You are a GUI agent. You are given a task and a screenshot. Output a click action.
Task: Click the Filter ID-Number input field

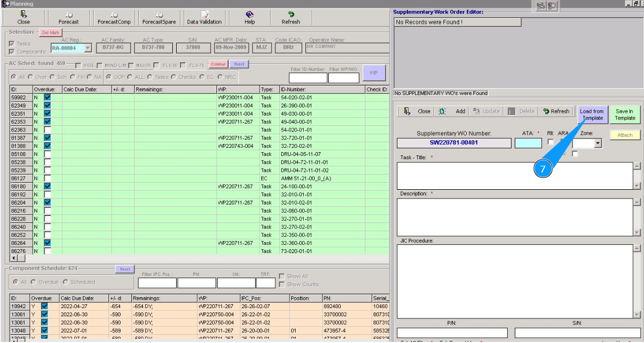(x=308, y=77)
